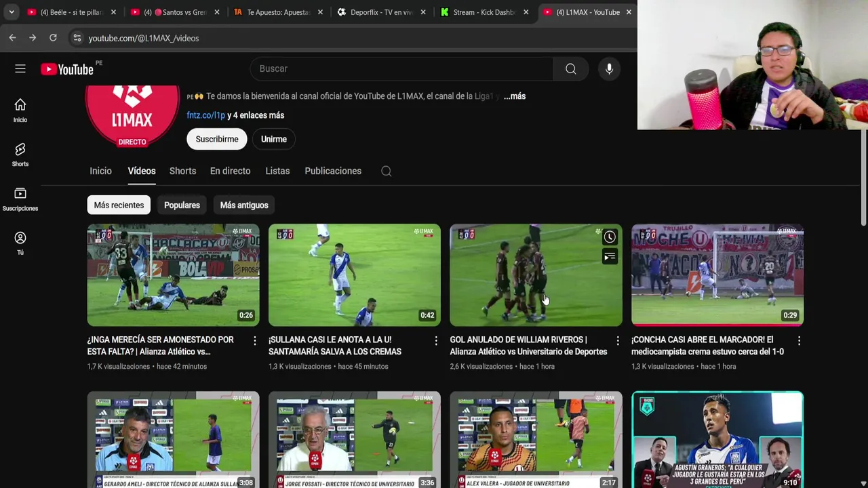This screenshot has height=488, width=868.
Task: Play the Jorge Fossati interview thumbnail
Action: (x=355, y=440)
